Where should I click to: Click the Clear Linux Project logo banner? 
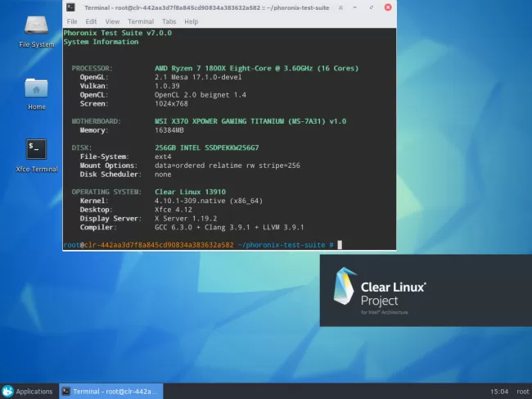coord(426,291)
